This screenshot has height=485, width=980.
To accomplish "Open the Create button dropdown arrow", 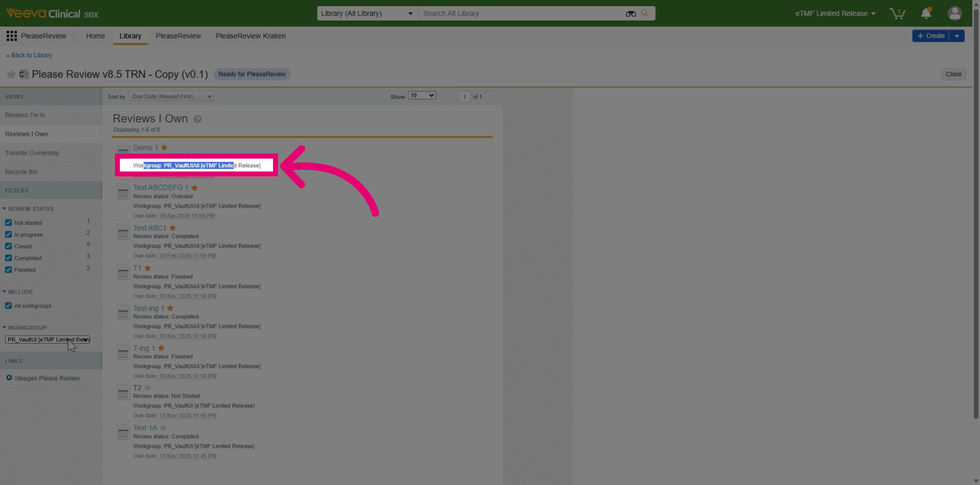I will click(957, 36).
